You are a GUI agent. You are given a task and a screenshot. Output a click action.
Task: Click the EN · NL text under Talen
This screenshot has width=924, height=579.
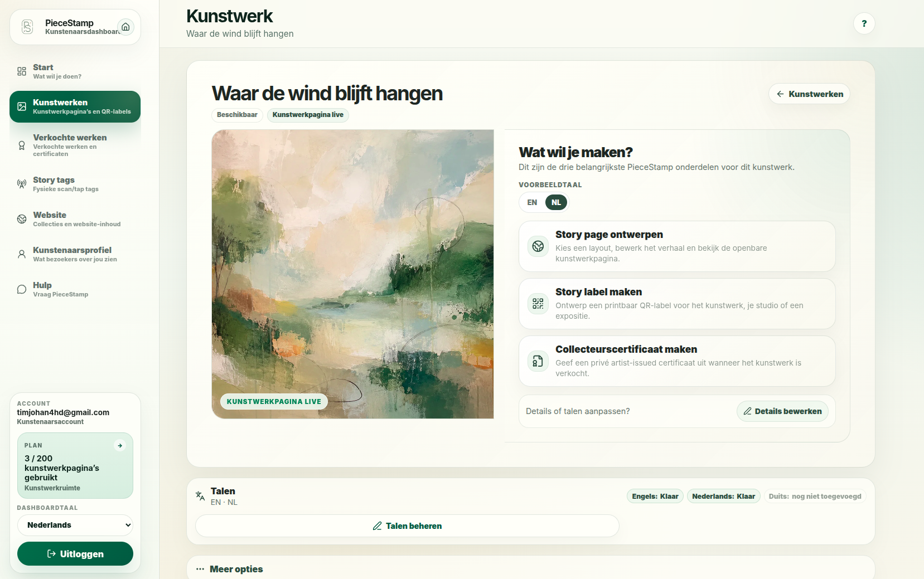224,502
